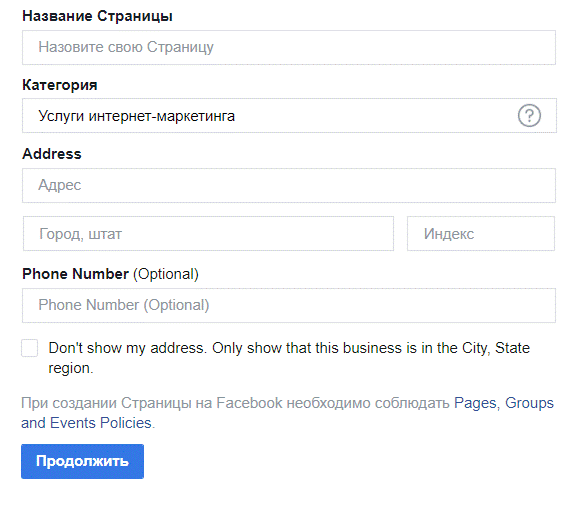Open the "Pages, Groups" policy link

[504, 403]
